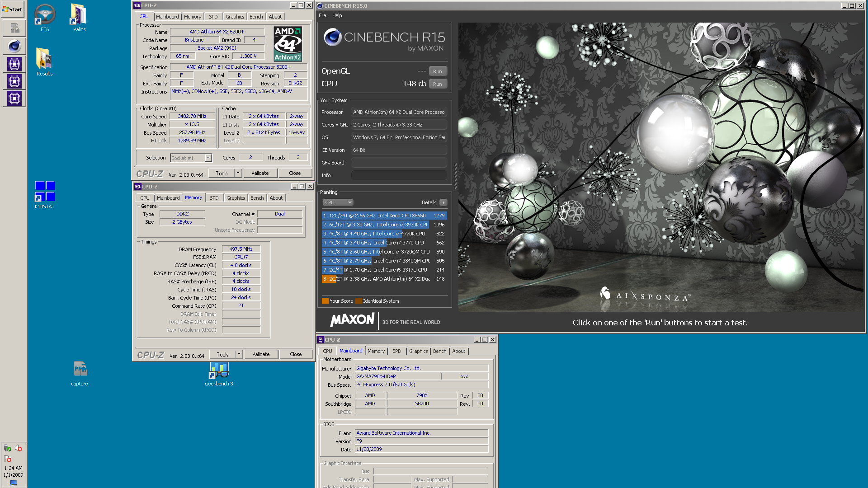Select ranking row Core i5-3317U
The image size is (868, 488).
click(384, 270)
